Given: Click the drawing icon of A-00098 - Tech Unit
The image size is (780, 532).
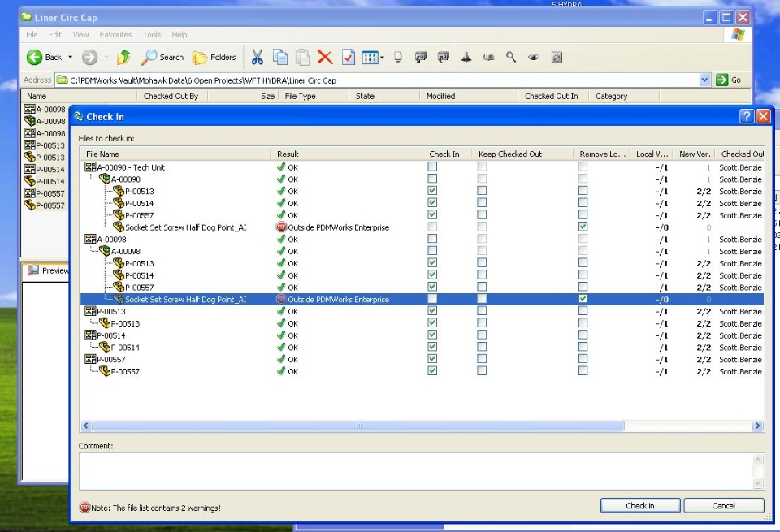Looking at the screenshot, I should click(x=90, y=167).
